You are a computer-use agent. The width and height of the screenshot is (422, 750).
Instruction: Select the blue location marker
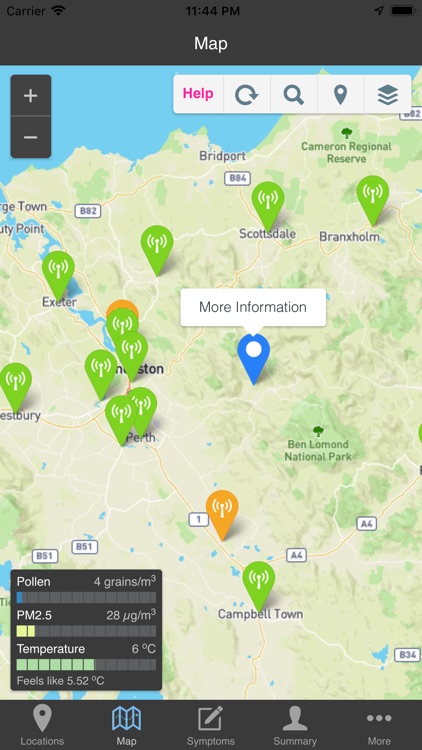tap(254, 358)
